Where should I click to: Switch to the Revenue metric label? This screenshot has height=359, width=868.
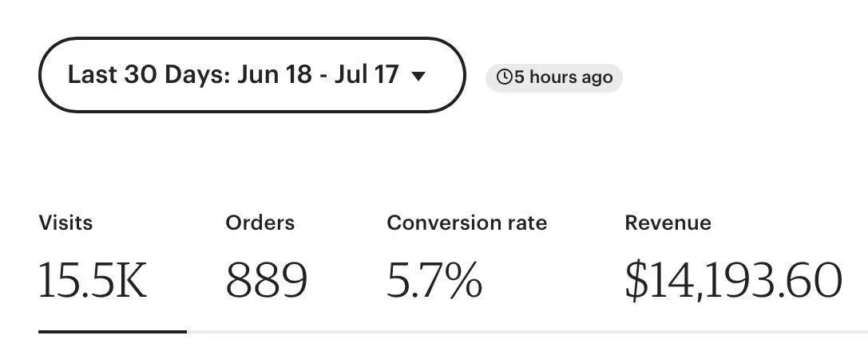point(668,223)
